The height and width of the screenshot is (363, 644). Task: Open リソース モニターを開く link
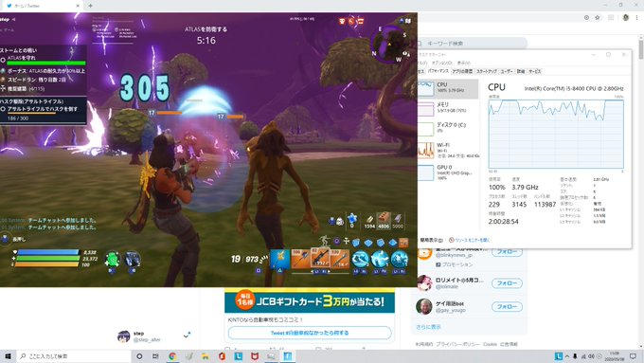tap(470, 240)
